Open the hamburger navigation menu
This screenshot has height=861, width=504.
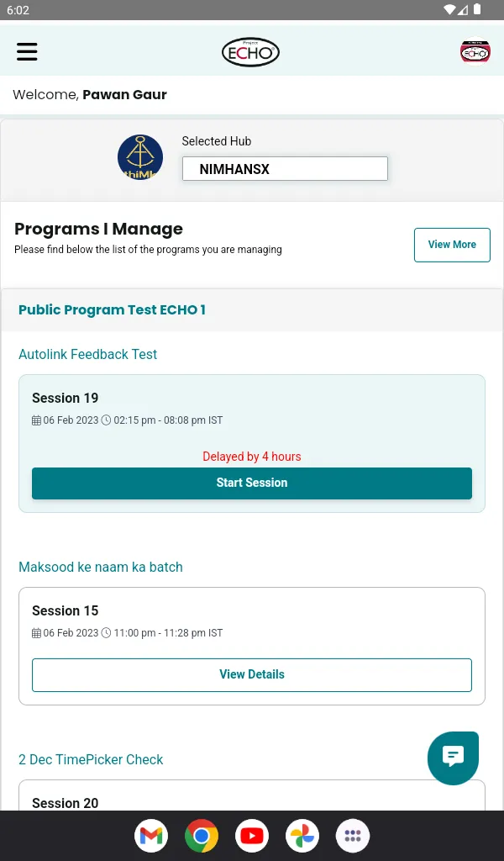pos(28,52)
